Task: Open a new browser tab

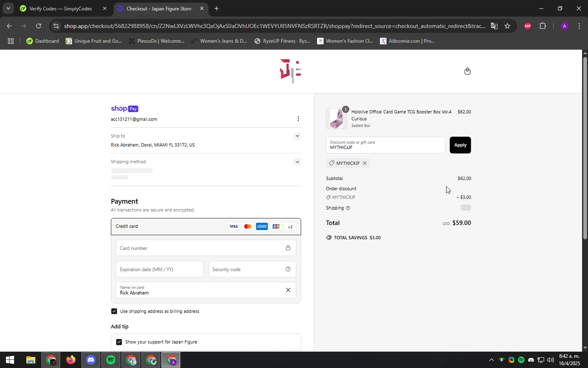Action: pyautogui.click(x=216, y=9)
